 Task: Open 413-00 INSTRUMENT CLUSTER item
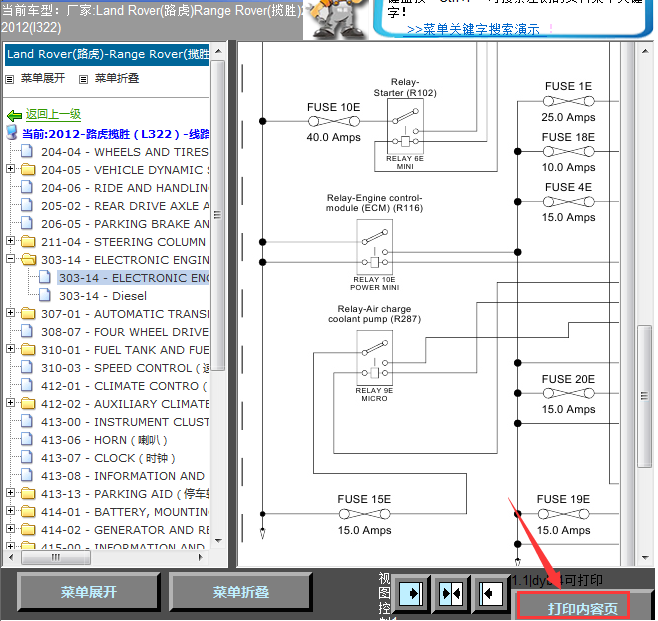coord(125,422)
